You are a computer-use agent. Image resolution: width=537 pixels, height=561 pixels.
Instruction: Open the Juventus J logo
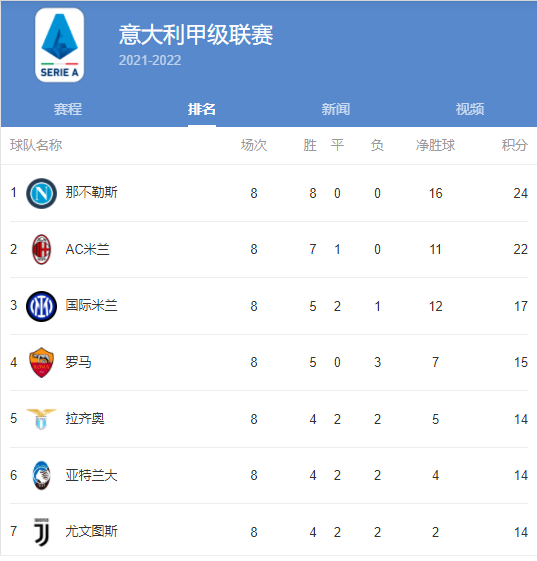(x=42, y=532)
